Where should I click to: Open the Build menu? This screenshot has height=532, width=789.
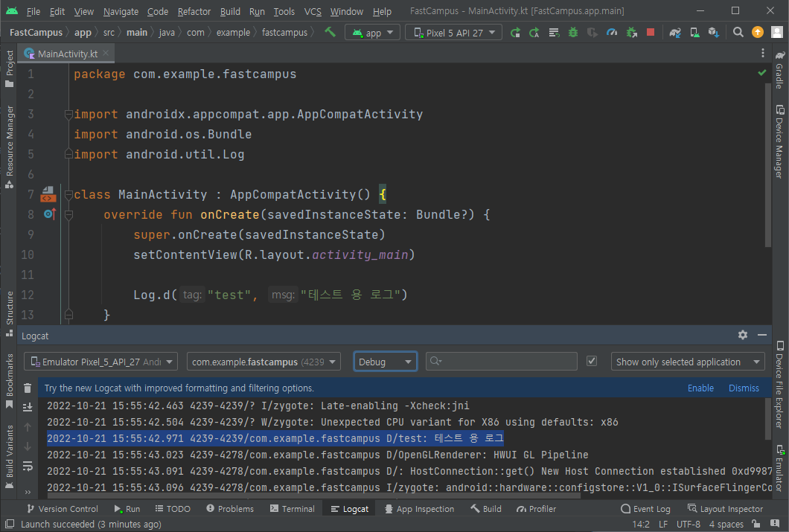[x=230, y=11]
